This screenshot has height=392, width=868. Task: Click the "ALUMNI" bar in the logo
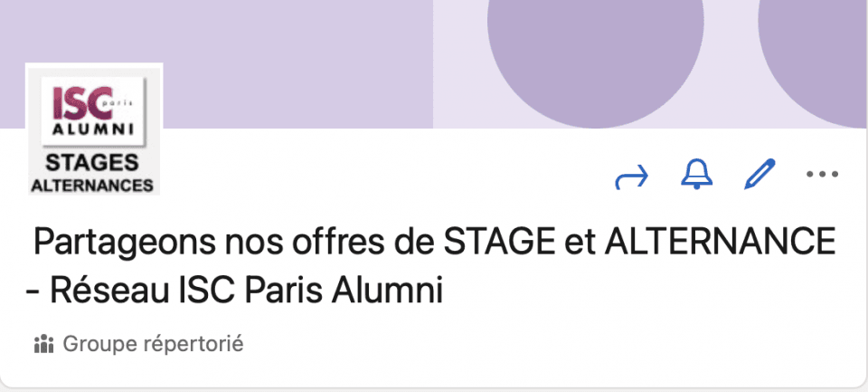[93, 131]
